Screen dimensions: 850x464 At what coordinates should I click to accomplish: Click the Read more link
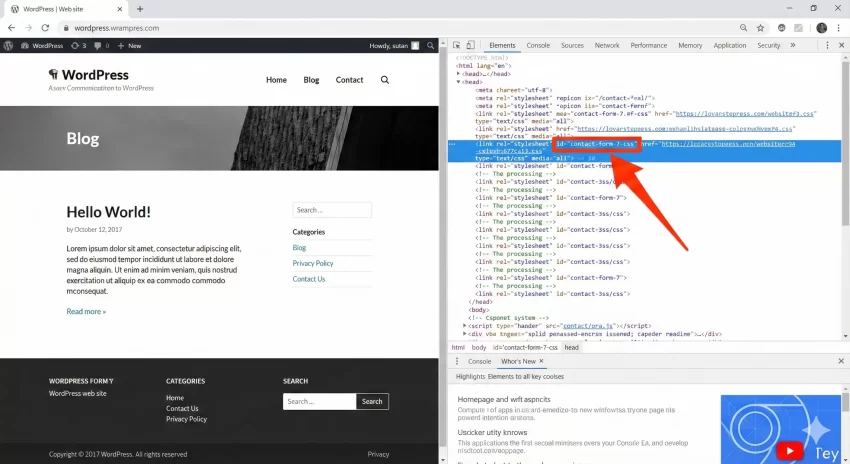pos(86,311)
